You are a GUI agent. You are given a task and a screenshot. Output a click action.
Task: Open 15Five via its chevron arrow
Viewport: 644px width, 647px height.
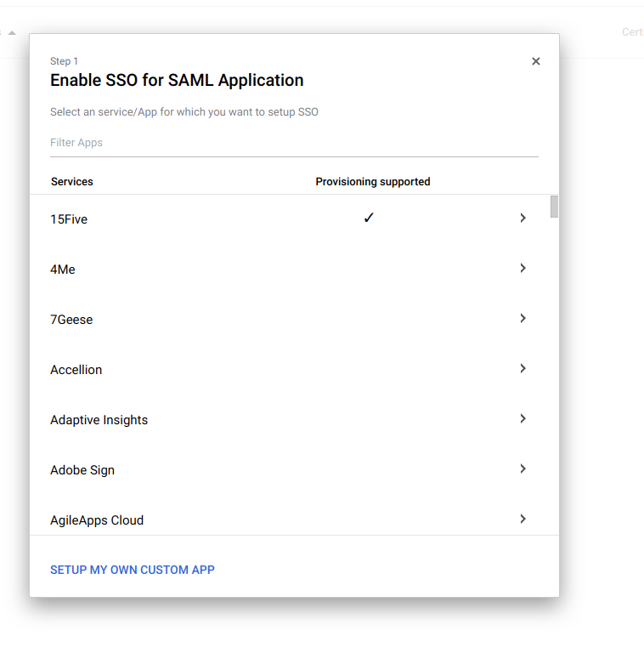coord(523,218)
